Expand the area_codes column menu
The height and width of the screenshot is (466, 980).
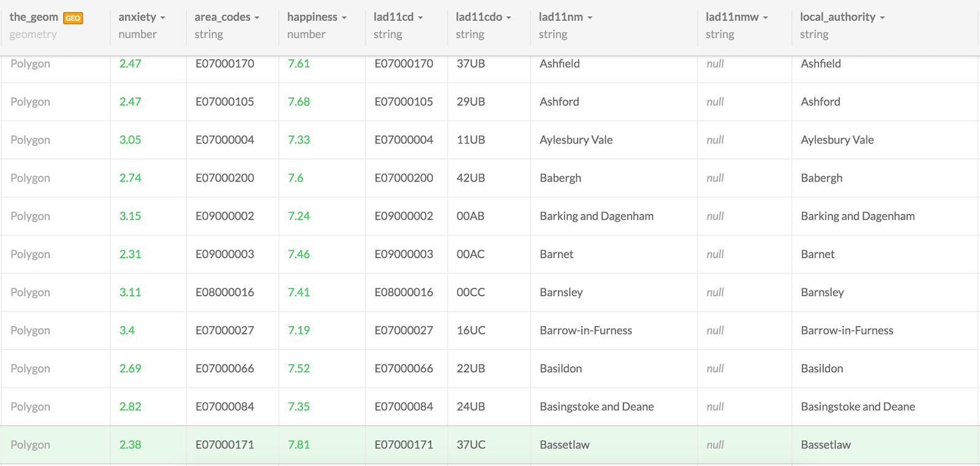(x=257, y=18)
